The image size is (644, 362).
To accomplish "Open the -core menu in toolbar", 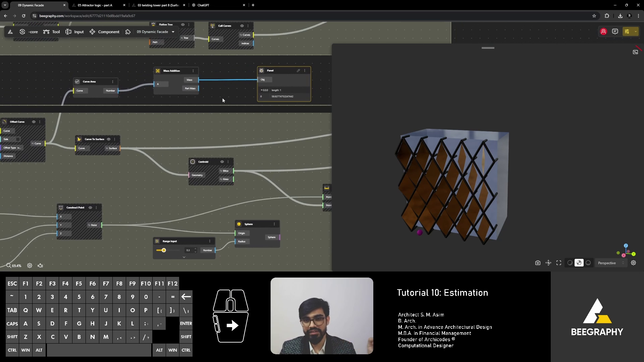I will pos(29,32).
